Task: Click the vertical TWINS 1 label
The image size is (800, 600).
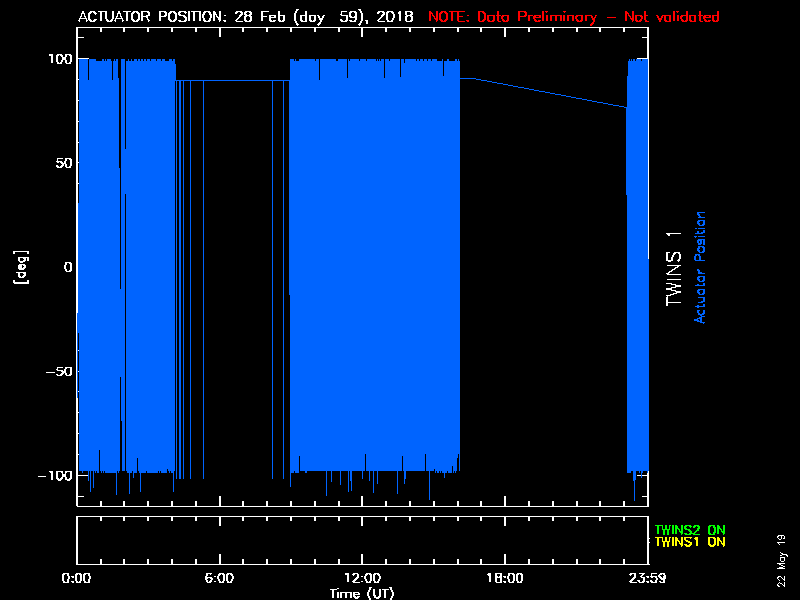Action: tap(674, 267)
